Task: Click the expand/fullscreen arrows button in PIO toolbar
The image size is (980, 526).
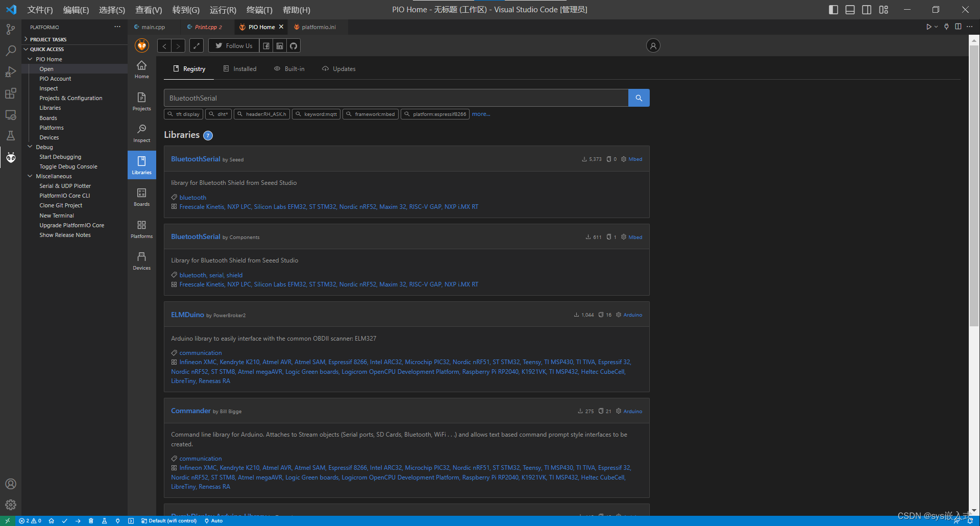Action: [x=197, y=46]
